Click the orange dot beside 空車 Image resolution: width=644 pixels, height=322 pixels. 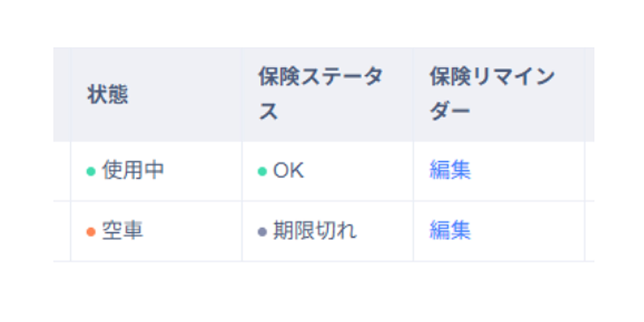(91, 232)
